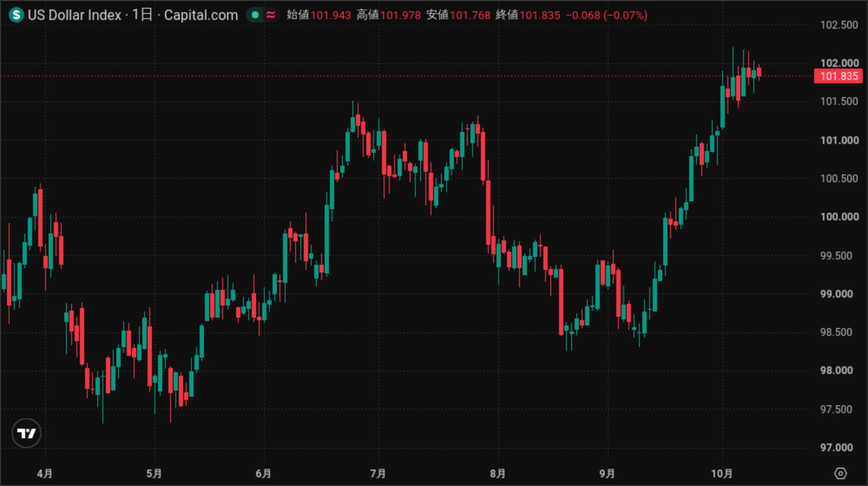The height and width of the screenshot is (486, 868).
Task: Click the 終値 101.835 close value
Action: click(528, 15)
